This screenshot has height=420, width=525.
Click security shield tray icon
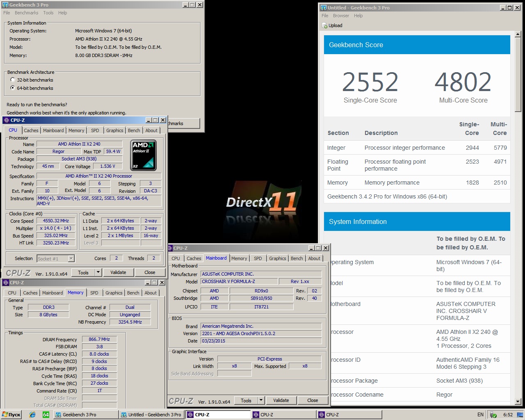coord(493,415)
